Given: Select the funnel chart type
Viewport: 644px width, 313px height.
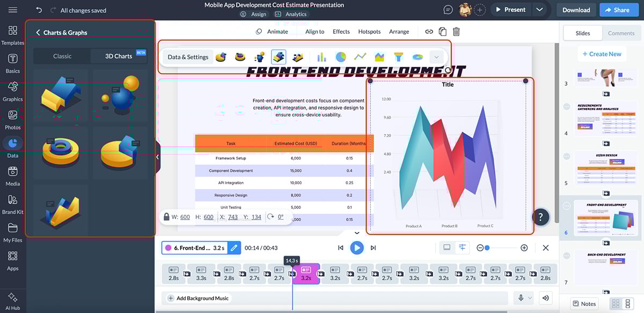Looking at the screenshot, I should (x=398, y=56).
